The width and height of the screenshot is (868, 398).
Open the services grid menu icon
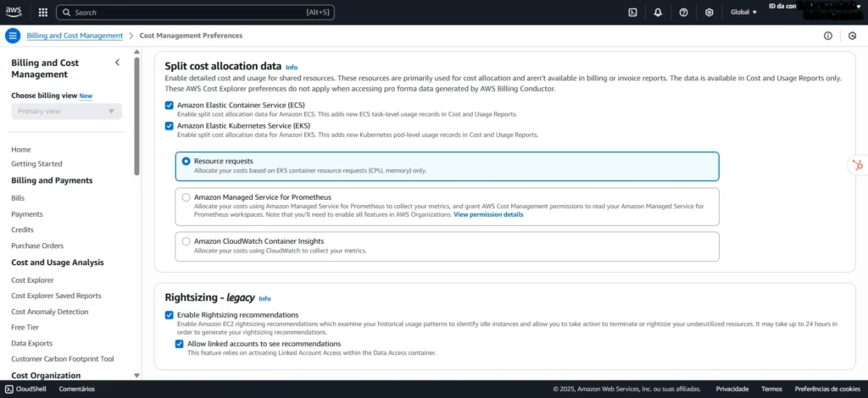click(x=43, y=13)
